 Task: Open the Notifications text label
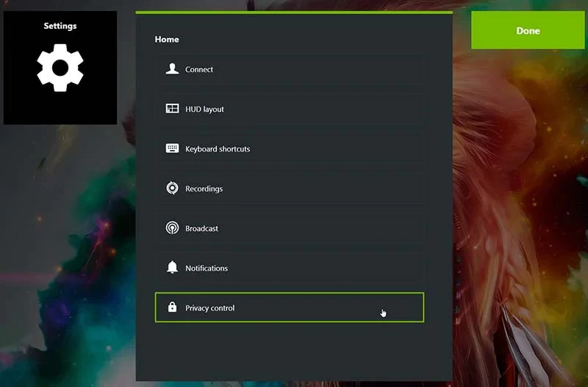[x=207, y=268]
